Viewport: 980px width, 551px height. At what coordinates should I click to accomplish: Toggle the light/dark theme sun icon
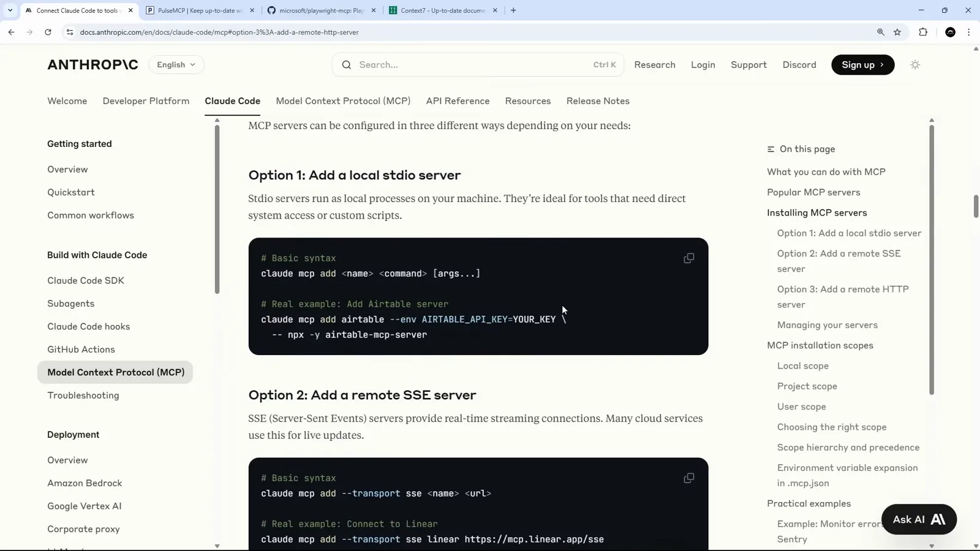(915, 65)
